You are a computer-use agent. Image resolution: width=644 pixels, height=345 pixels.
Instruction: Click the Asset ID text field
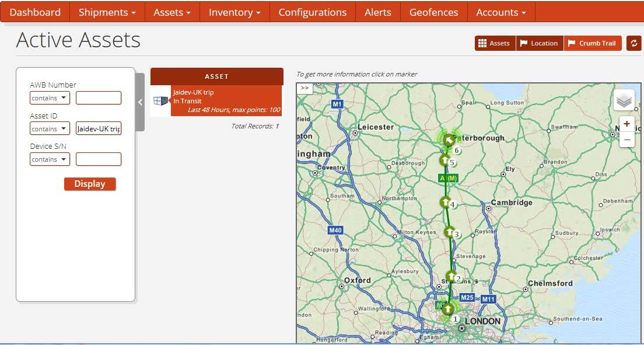(99, 128)
